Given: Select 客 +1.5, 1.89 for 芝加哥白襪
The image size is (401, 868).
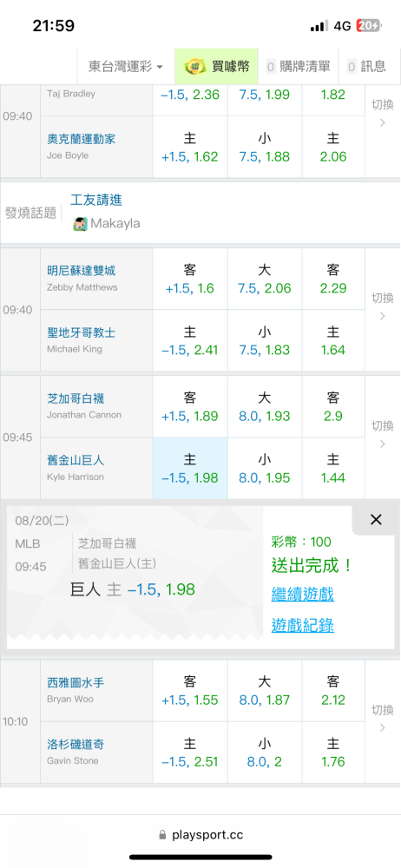Looking at the screenshot, I should pyautogui.click(x=190, y=406).
